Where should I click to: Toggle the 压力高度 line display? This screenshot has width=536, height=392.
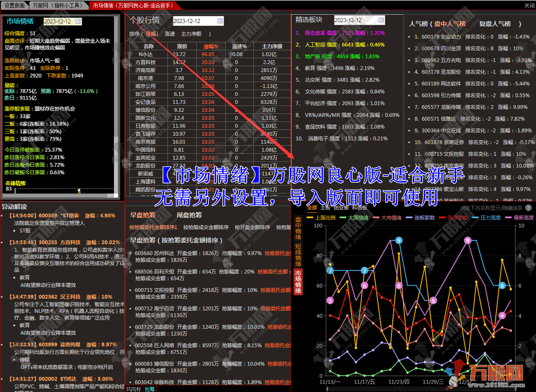[490, 218]
